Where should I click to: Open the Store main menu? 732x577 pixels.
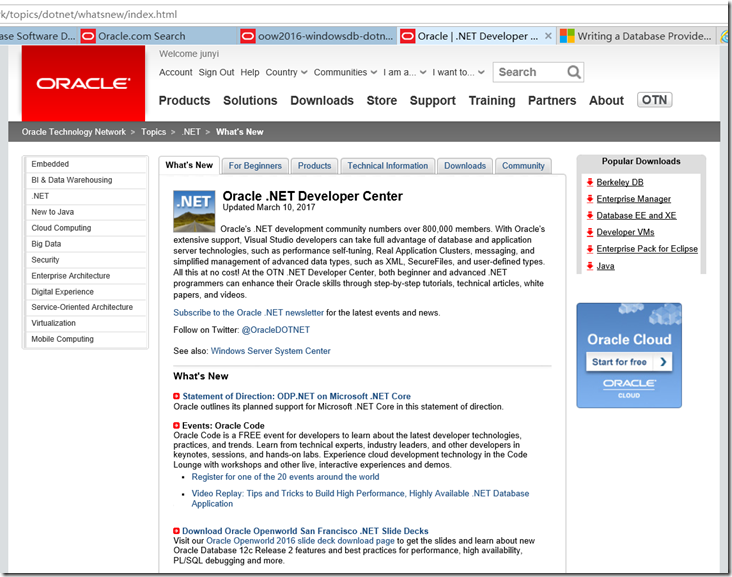tap(382, 100)
